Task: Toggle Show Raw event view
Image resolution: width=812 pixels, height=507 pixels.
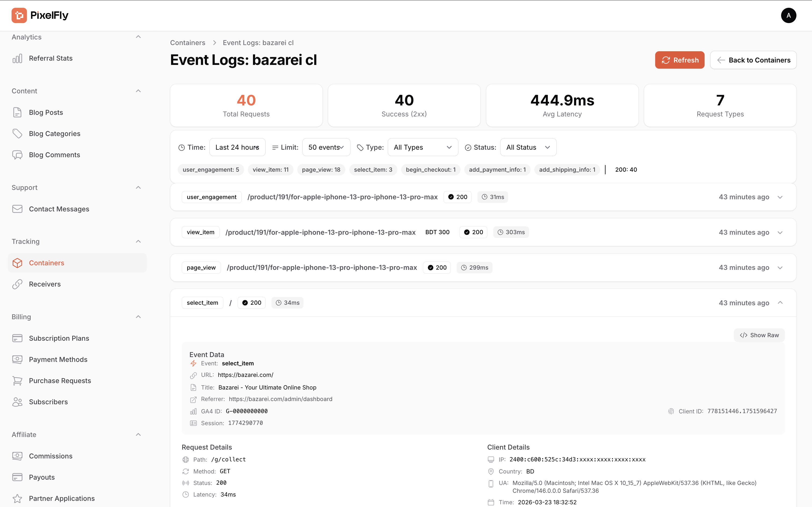Action: (x=759, y=335)
